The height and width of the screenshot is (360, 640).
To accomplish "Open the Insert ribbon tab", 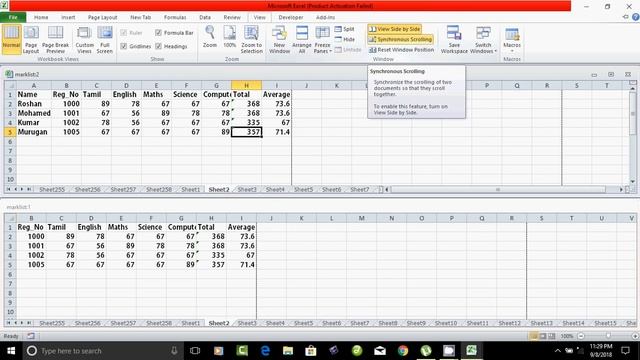I will 68,17.
